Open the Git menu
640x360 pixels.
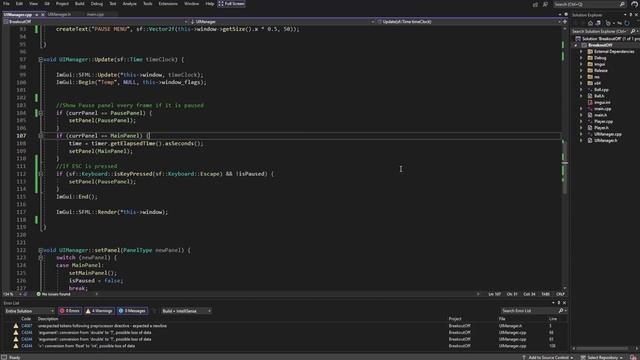[x=47, y=4]
